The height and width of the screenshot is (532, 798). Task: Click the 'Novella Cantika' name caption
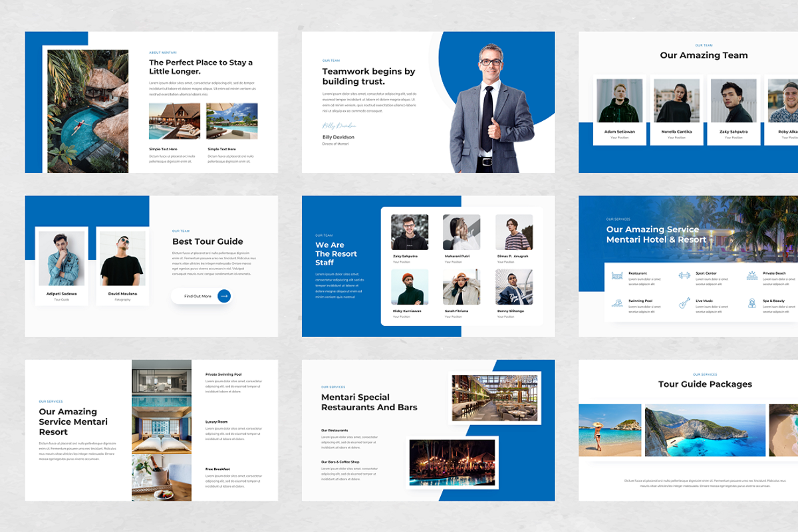(677, 132)
